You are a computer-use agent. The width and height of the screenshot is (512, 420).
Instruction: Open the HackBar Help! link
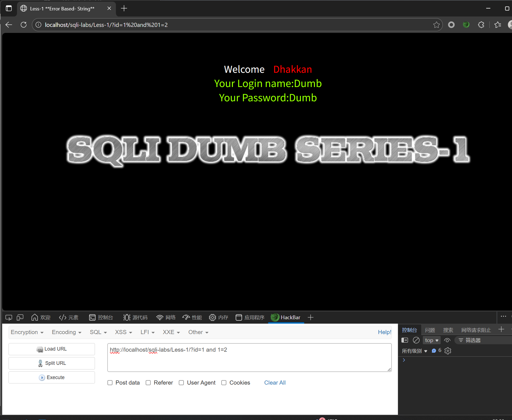coord(384,332)
